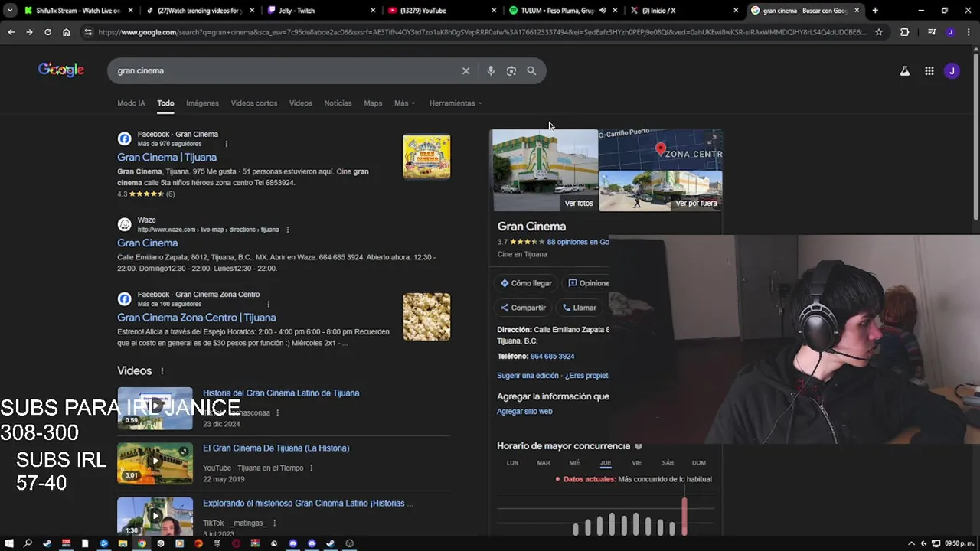Screen dimensions: 980x551
Task: Click Sugerir una edición link
Action: (x=528, y=376)
